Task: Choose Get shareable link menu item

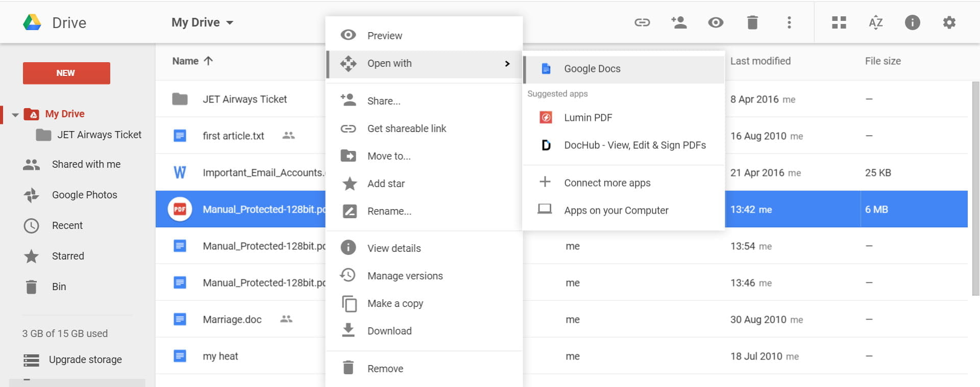Action: [424, 128]
